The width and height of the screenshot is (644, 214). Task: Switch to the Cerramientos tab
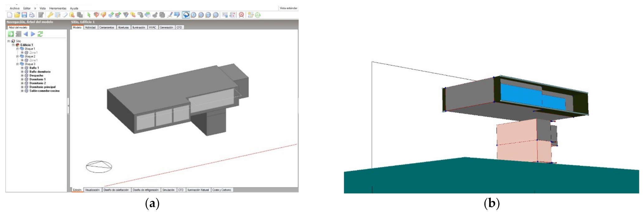pyautogui.click(x=107, y=27)
